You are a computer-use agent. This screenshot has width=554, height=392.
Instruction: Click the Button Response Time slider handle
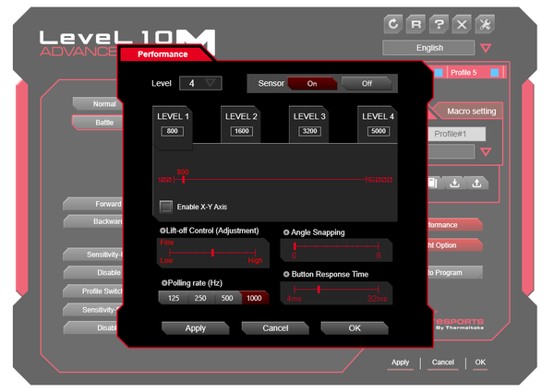click(x=319, y=290)
